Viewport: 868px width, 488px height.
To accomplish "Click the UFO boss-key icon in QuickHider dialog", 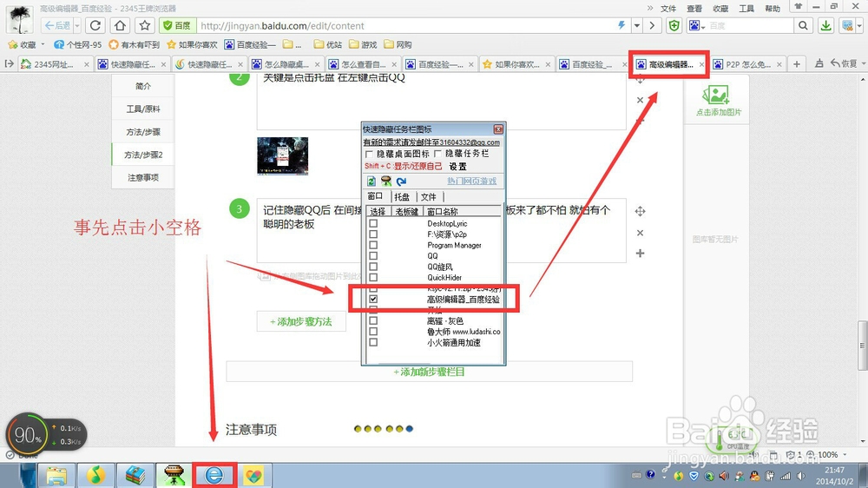I will pyautogui.click(x=386, y=181).
